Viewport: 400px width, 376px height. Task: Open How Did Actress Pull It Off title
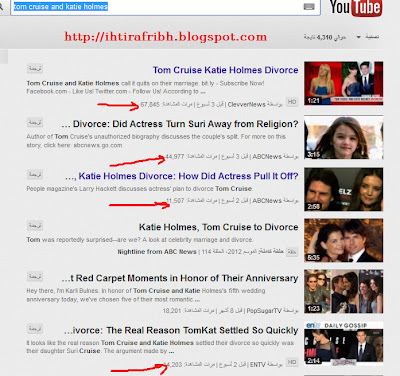[182, 176]
